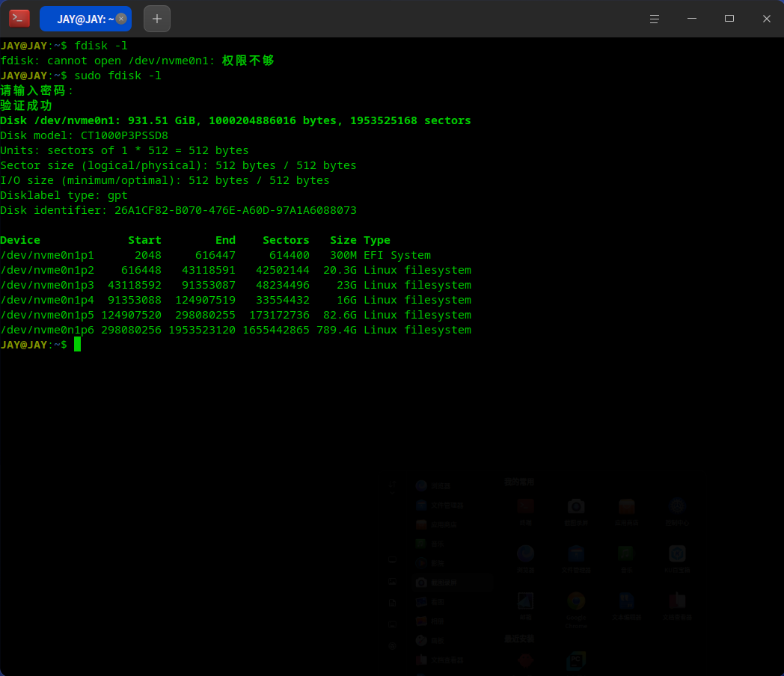Viewport: 784px width, 676px height.
Task: Click the 'Type' column header
Action: tap(377, 240)
